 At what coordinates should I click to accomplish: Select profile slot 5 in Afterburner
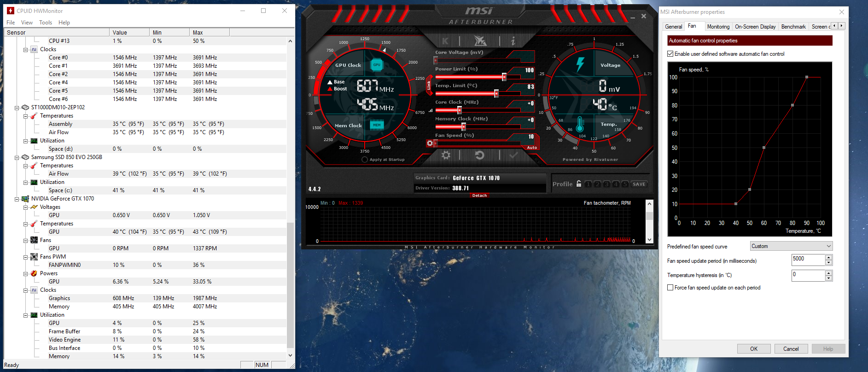(x=625, y=184)
